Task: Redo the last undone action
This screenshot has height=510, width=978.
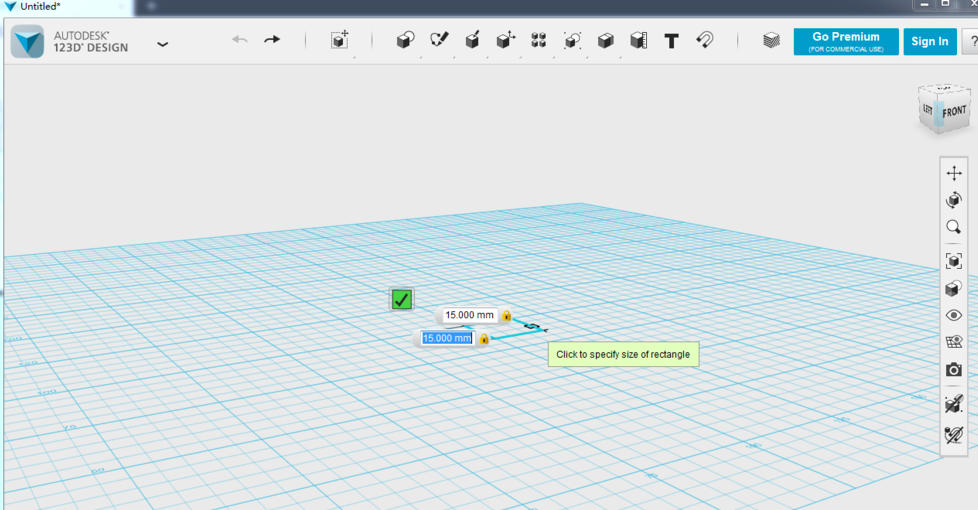Action: (272, 40)
